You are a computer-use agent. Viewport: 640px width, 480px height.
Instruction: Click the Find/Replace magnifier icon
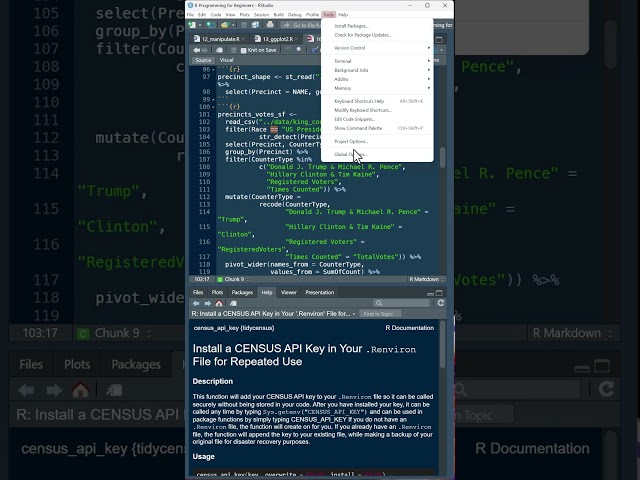(x=300, y=50)
